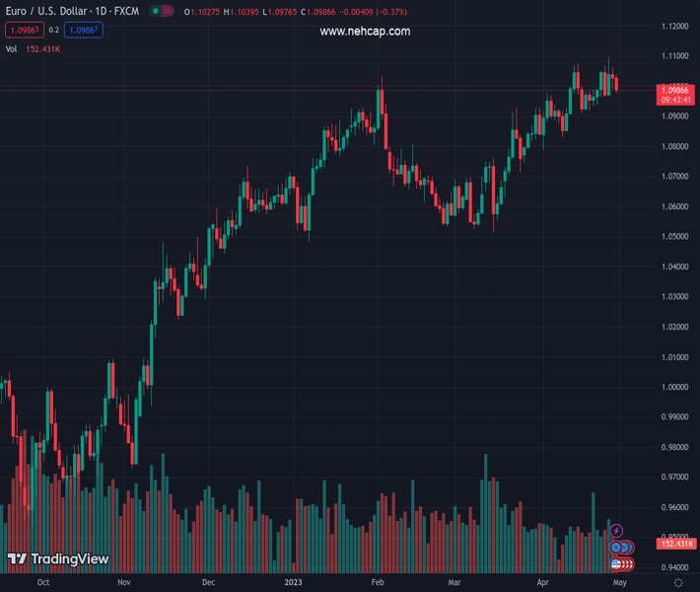Click the Oct label on time axis
Viewport: 700px width, 592px height.
coord(42,583)
